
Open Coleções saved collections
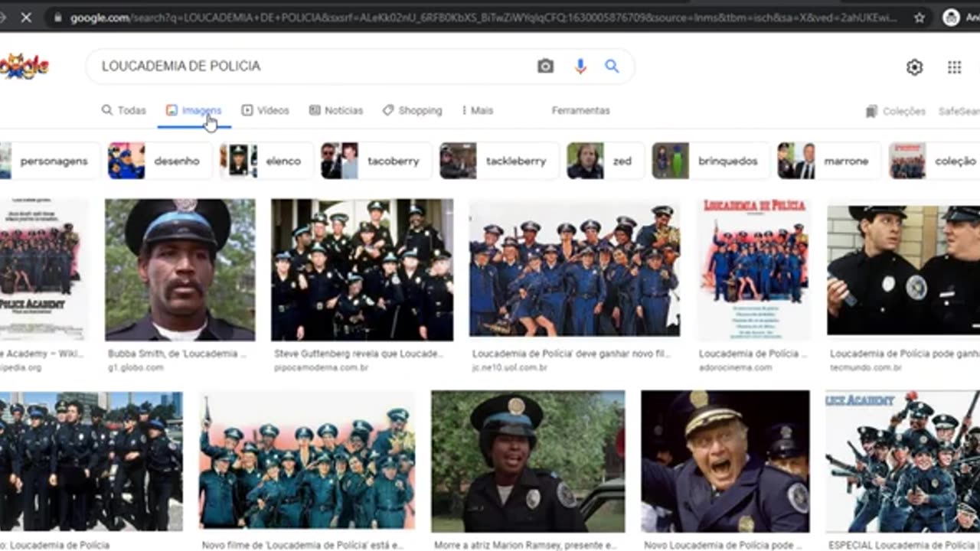pos(895,111)
